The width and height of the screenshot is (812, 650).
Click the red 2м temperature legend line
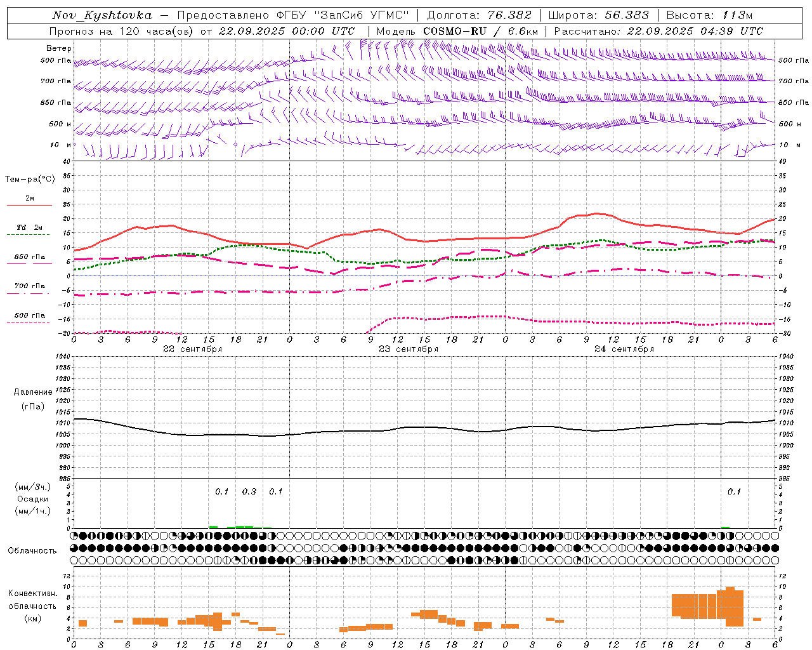pyautogui.click(x=29, y=205)
